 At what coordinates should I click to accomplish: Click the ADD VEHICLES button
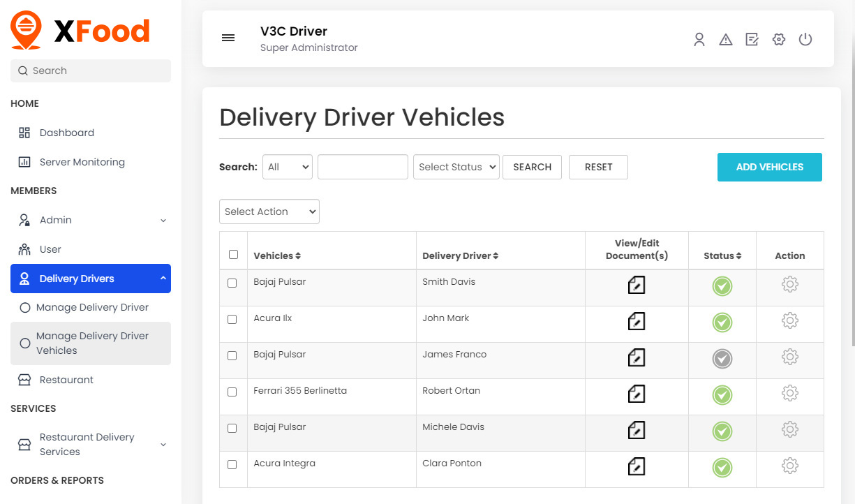[x=769, y=167]
